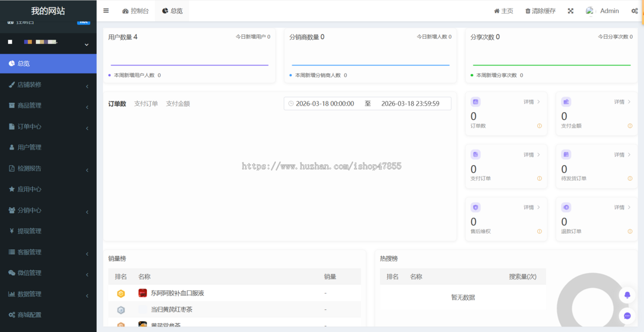Open 详情 on the 售后维权 card
This screenshot has width=644, height=332.
[x=532, y=207]
